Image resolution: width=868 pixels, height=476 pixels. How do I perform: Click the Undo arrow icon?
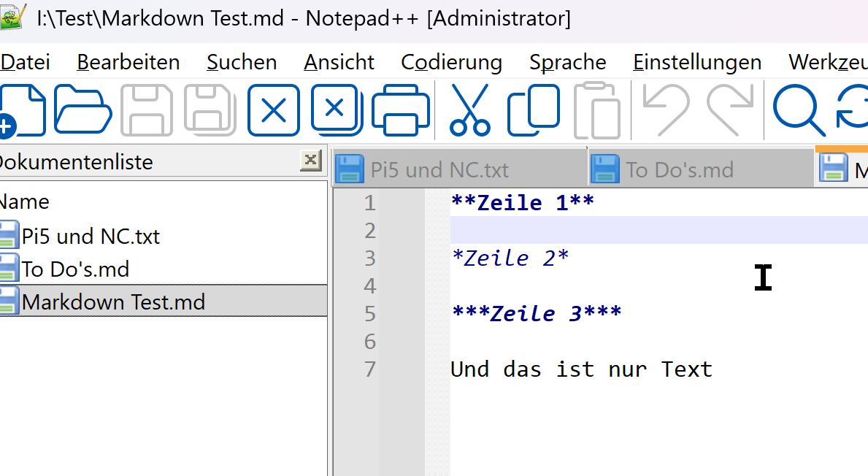tap(666, 110)
